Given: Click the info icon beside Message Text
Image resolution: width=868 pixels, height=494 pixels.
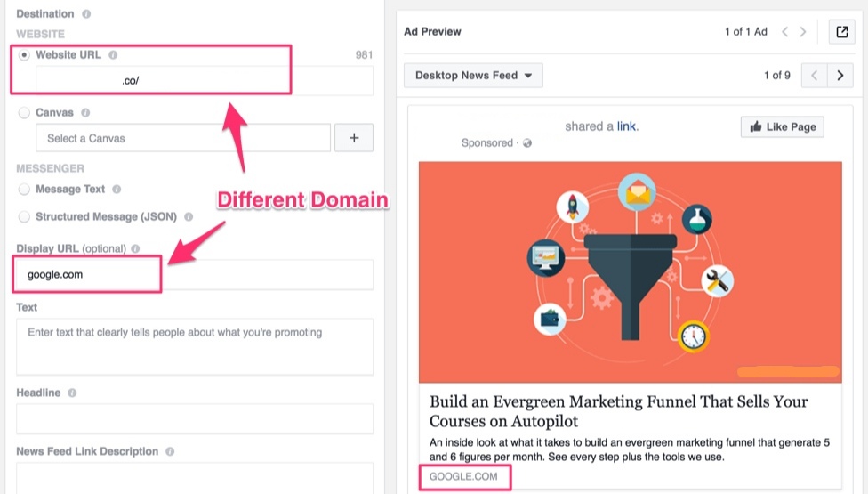Looking at the screenshot, I should [x=117, y=190].
